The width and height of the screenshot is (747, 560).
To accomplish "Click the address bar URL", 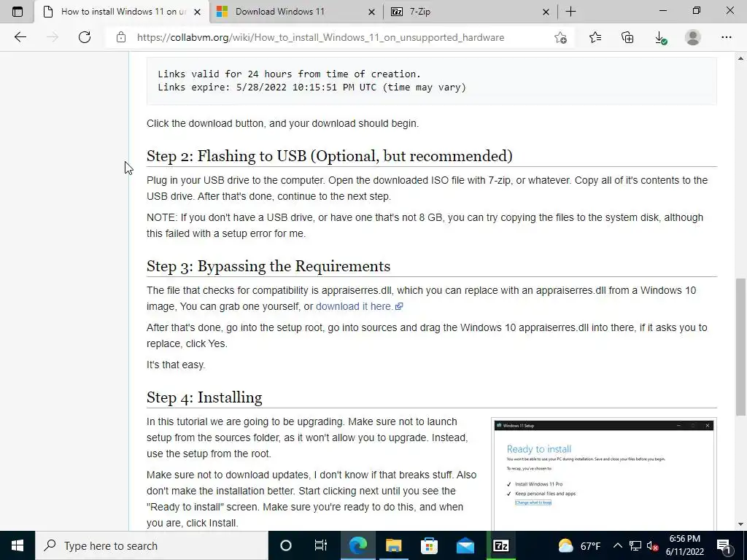I will point(320,38).
